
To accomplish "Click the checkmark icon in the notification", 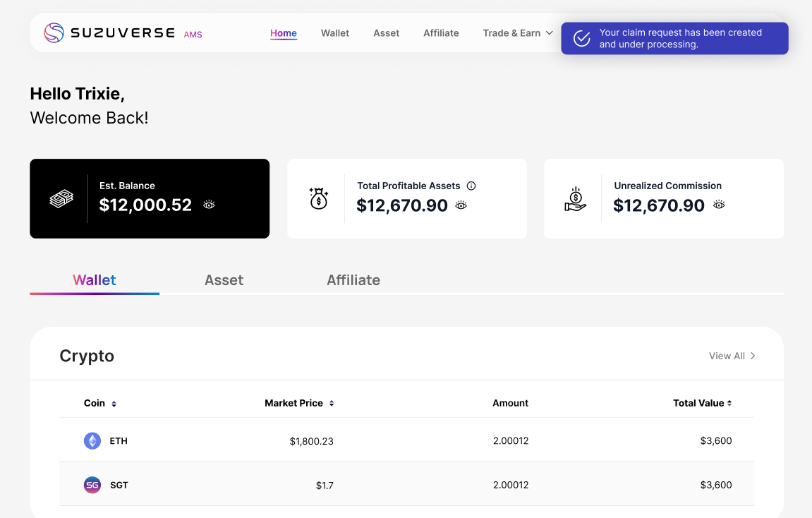I will [581, 38].
